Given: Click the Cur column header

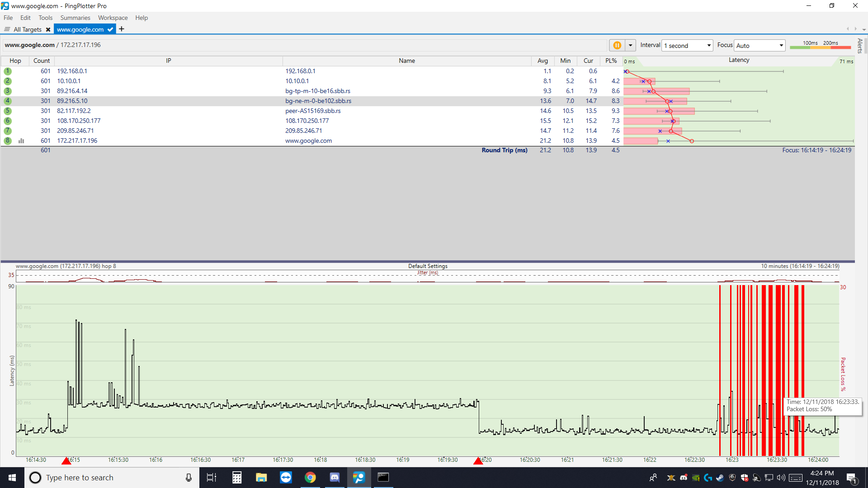Looking at the screenshot, I should point(588,61).
